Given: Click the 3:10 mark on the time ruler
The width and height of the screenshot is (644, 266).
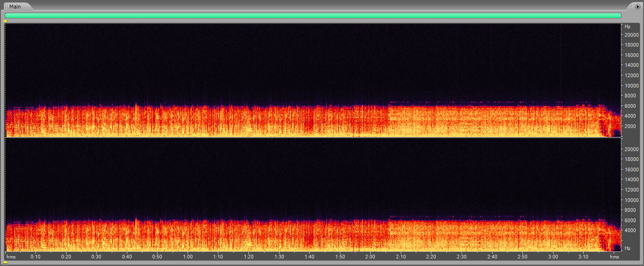Looking at the screenshot, I should tap(583, 257).
